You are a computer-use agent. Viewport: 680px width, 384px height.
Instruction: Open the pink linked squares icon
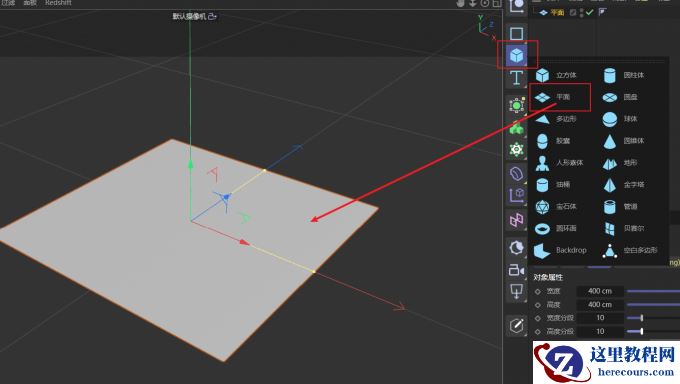517,220
